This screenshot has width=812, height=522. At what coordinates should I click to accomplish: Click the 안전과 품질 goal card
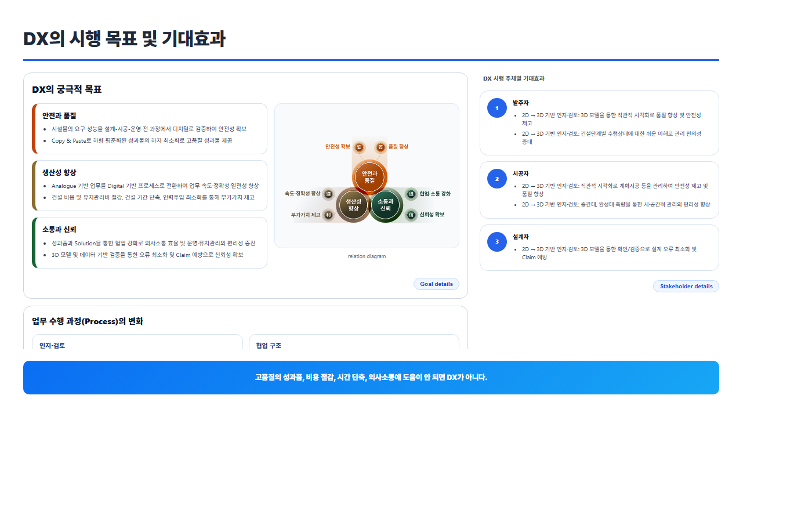click(x=150, y=129)
